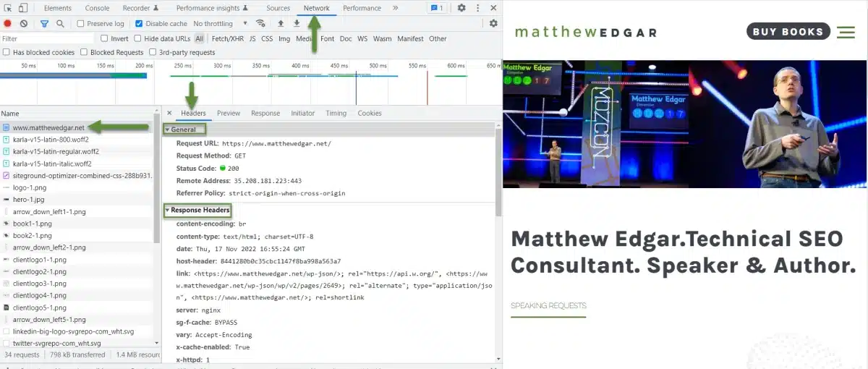Screen dimensions: 868x369
Task: Enable Preserve log checkbox
Action: point(81,23)
